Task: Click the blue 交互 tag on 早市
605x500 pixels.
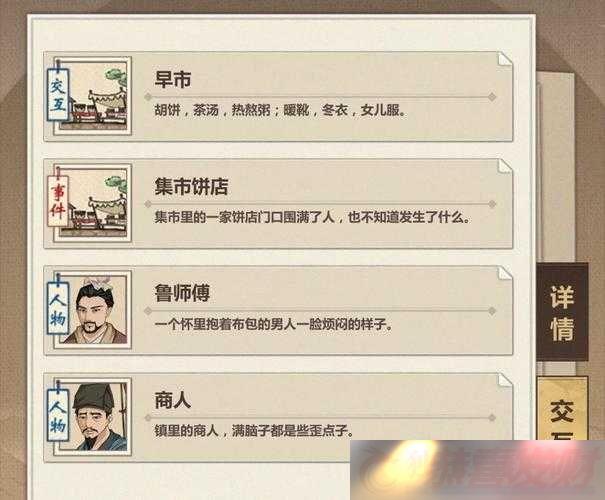Action: 58,95
